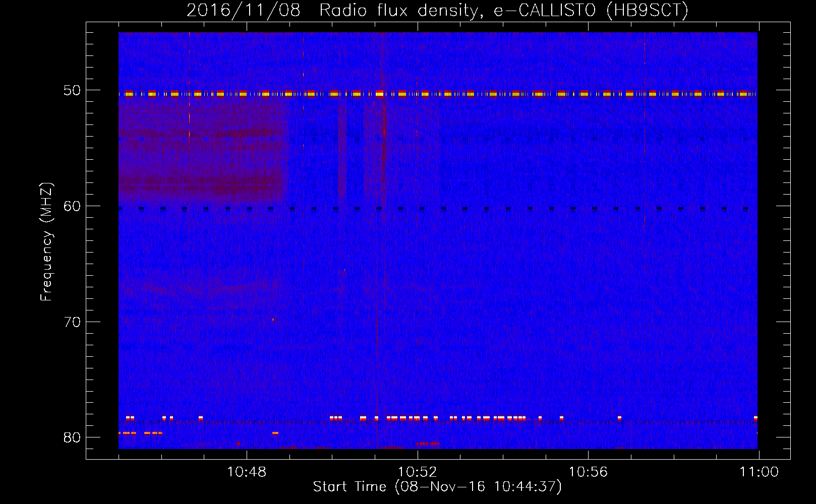Click the yellow interference line near 50 MHz
The image size is (816, 504).
point(438,94)
